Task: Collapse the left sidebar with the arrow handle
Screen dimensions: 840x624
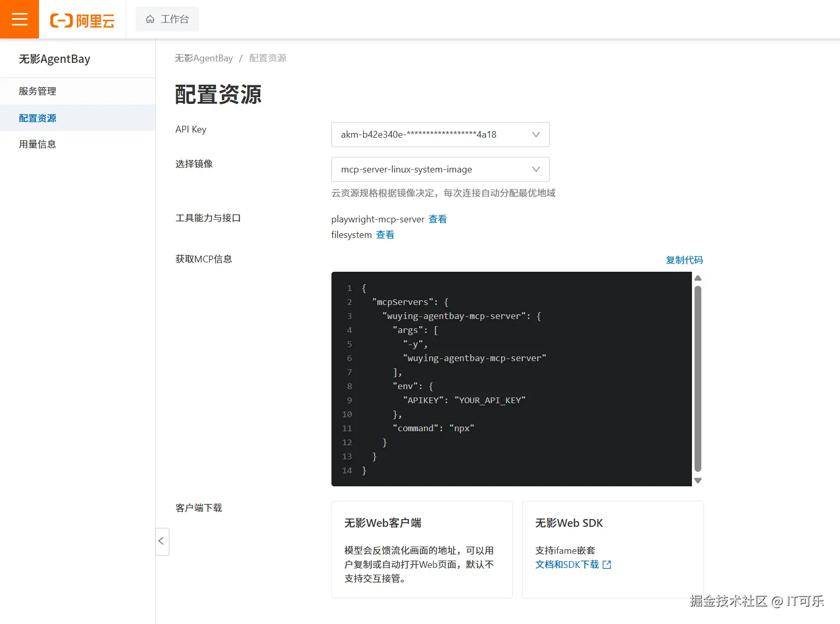Action: (x=162, y=541)
